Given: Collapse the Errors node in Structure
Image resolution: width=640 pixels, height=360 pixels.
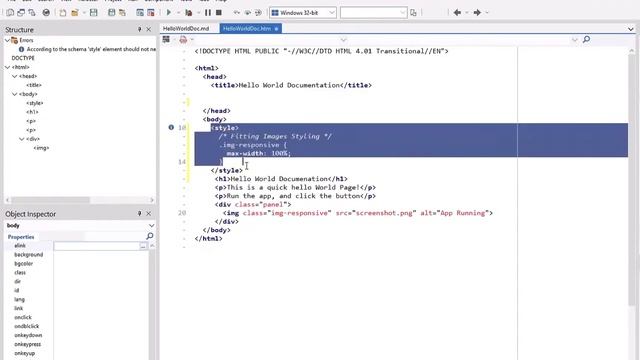Looking at the screenshot, I should tap(7, 40).
